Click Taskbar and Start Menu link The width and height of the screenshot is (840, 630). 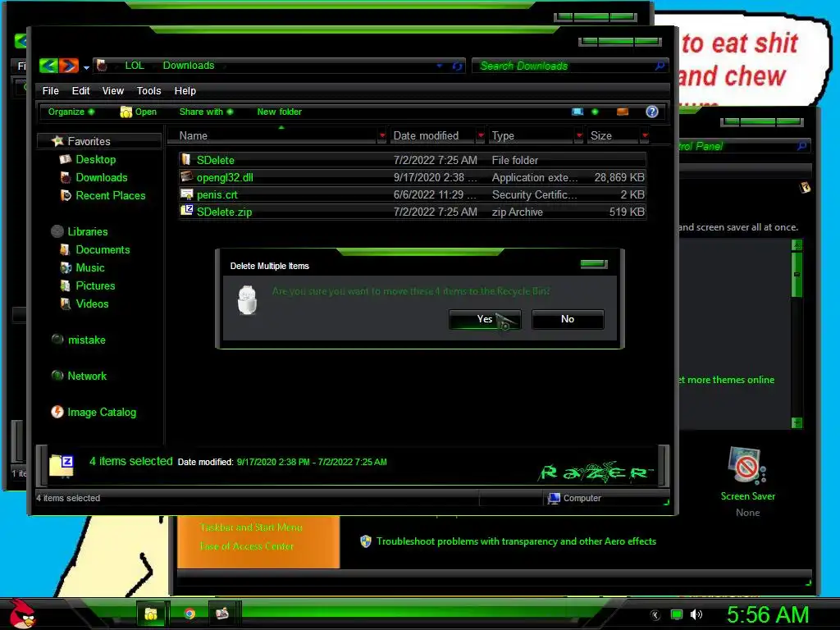pyautogui.click(x=251, y=527)
